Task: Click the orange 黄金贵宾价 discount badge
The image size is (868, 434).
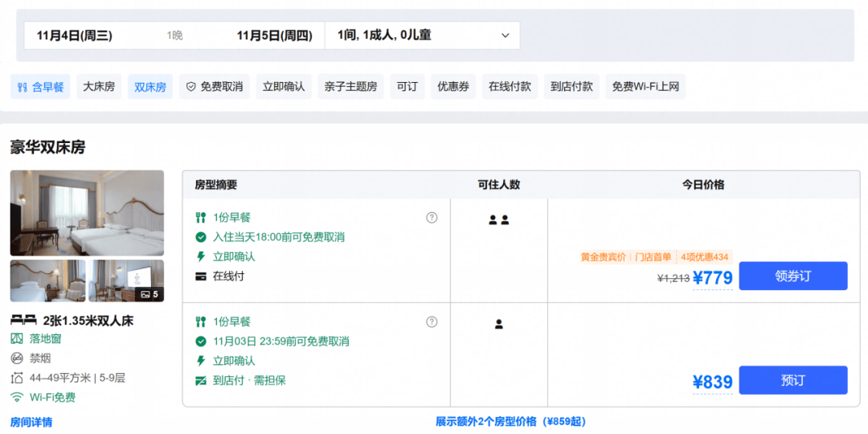Action: [x=604, y=257]
